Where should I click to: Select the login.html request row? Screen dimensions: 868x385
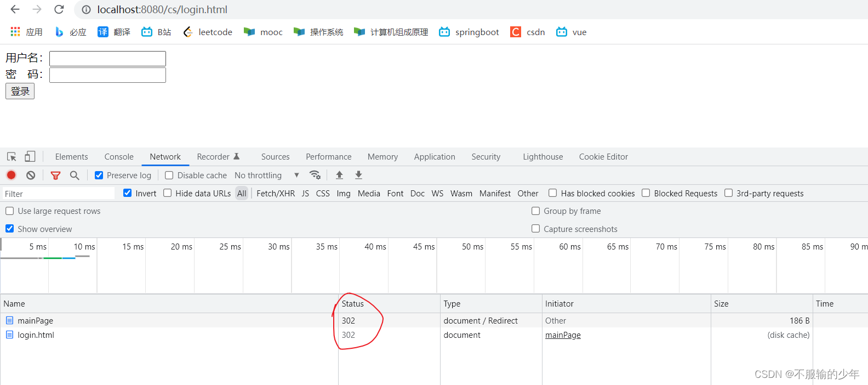pyautogui.click(x=434, y=335)
